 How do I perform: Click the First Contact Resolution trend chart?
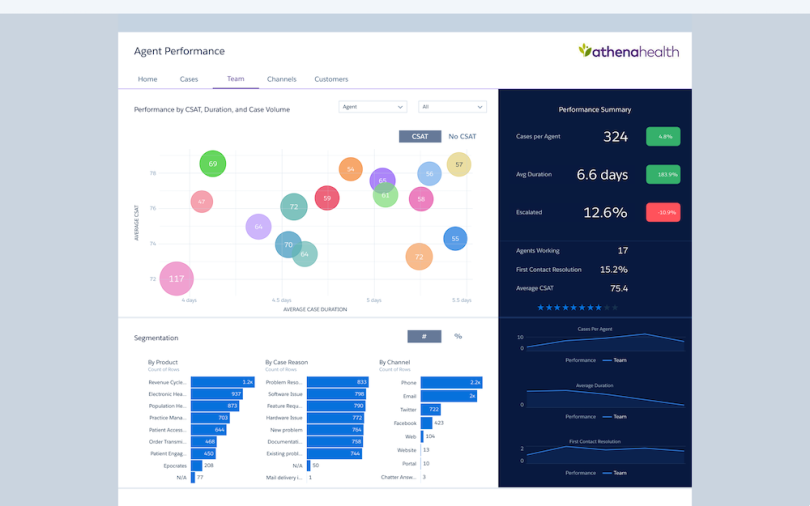coord(605,454)
